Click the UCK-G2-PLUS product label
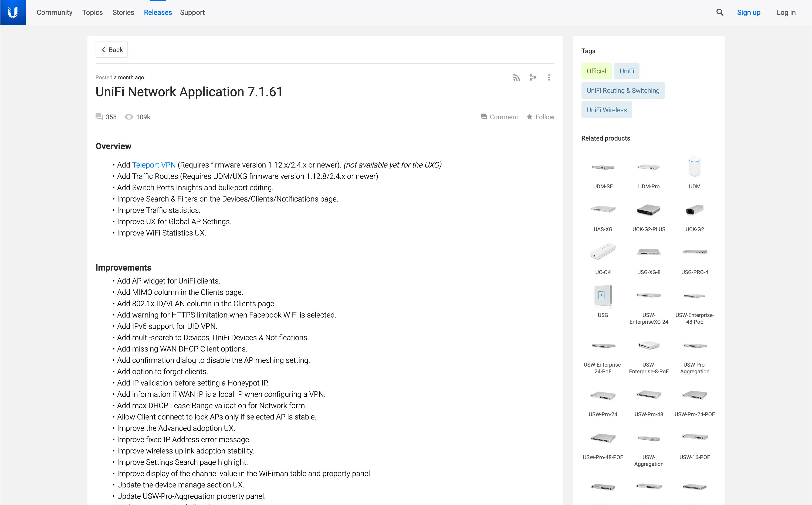The image size is (812, 505). [x=649, y=229]
